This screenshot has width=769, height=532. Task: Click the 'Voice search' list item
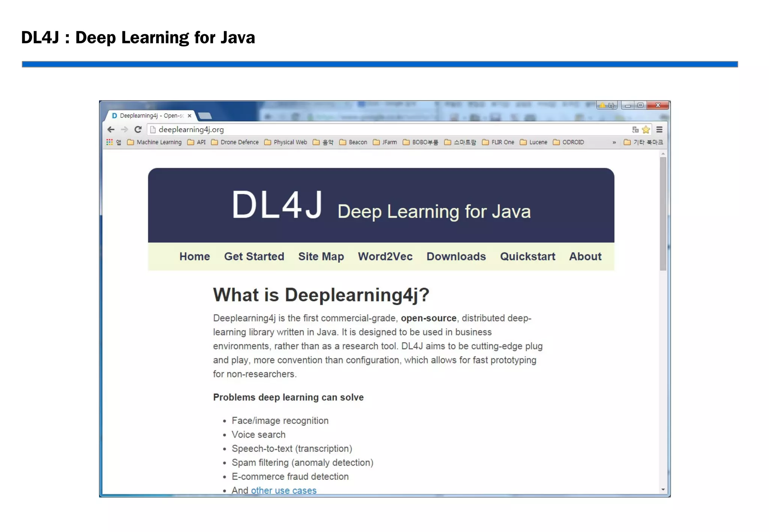tap(258, 434)
